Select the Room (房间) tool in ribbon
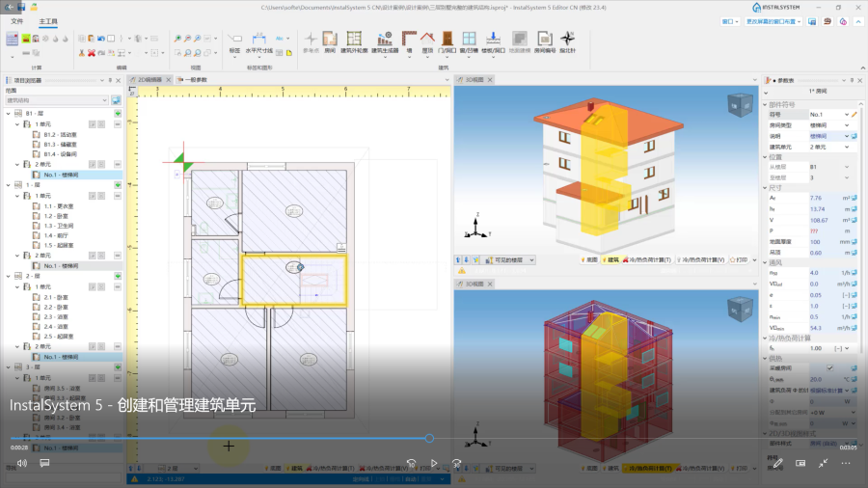The height and width of the screenshot is (488, 868). [330, 42]
